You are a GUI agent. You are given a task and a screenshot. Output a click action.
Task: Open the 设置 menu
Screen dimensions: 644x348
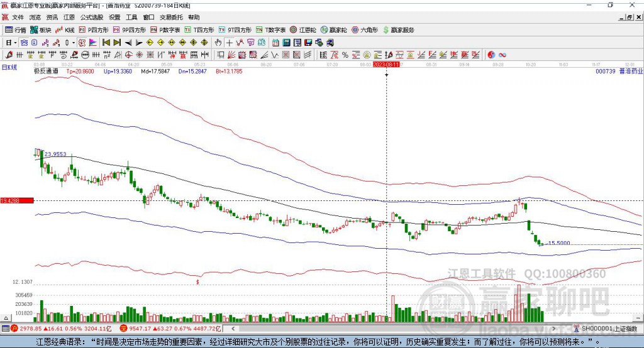114,17
